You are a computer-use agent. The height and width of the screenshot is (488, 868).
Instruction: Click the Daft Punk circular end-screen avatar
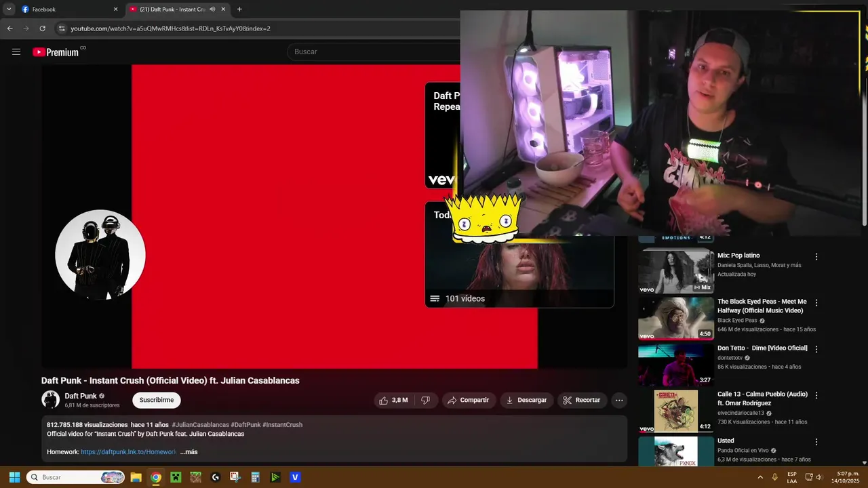pyautogui.click(x=100, y=255)
